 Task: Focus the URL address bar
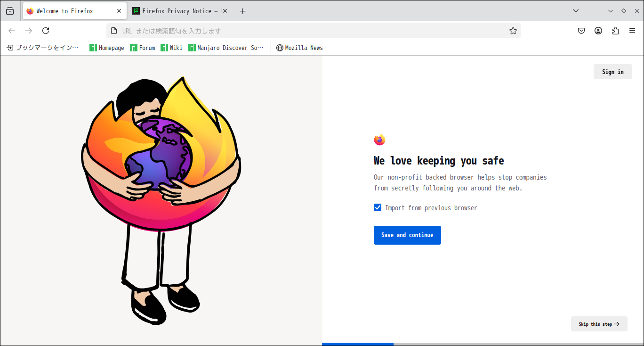click(314, 31)
